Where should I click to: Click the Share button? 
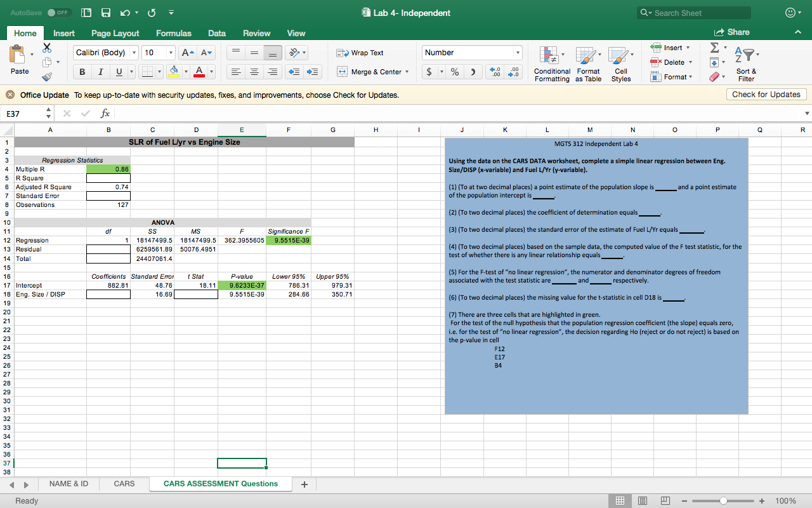coord(730,32)
